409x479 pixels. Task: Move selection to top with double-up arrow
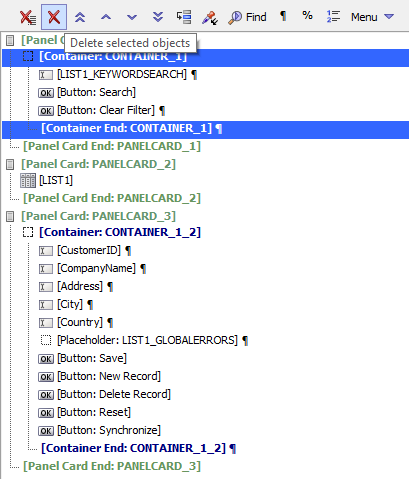pyautogui.click(x=80, y=17)
